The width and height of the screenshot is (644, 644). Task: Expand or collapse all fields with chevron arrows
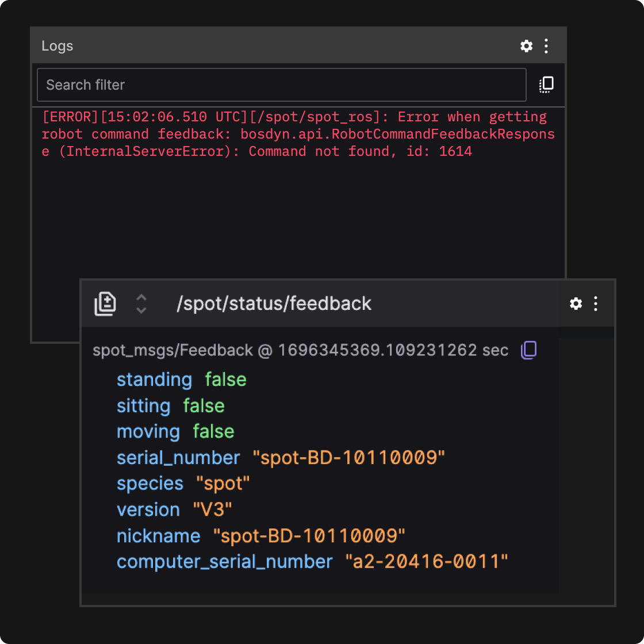pyautogui.click(x=141, y=304)
